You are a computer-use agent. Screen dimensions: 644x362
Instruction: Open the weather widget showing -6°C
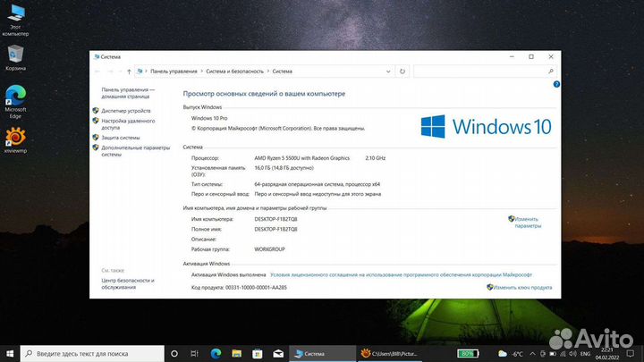click(x=511, y=353)
